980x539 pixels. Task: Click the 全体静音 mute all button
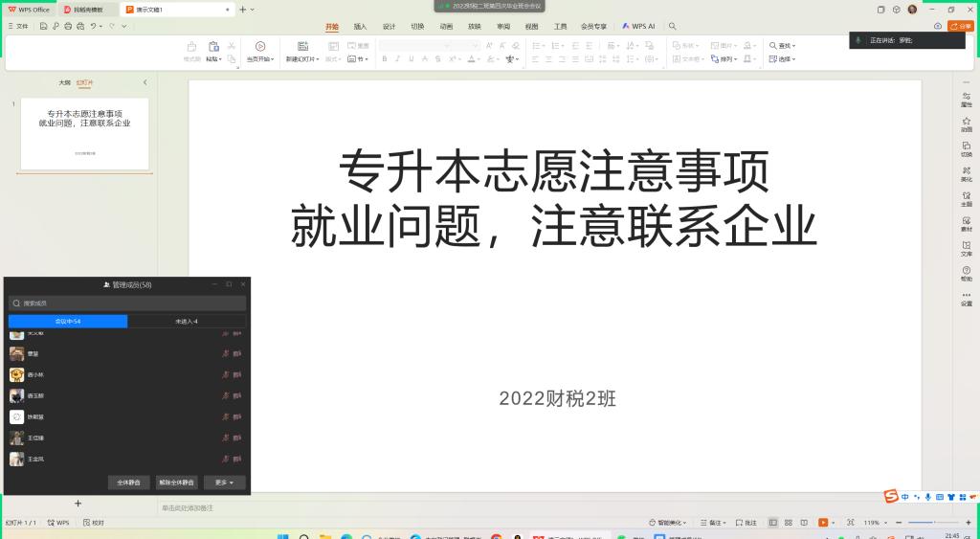pos(128,483)
